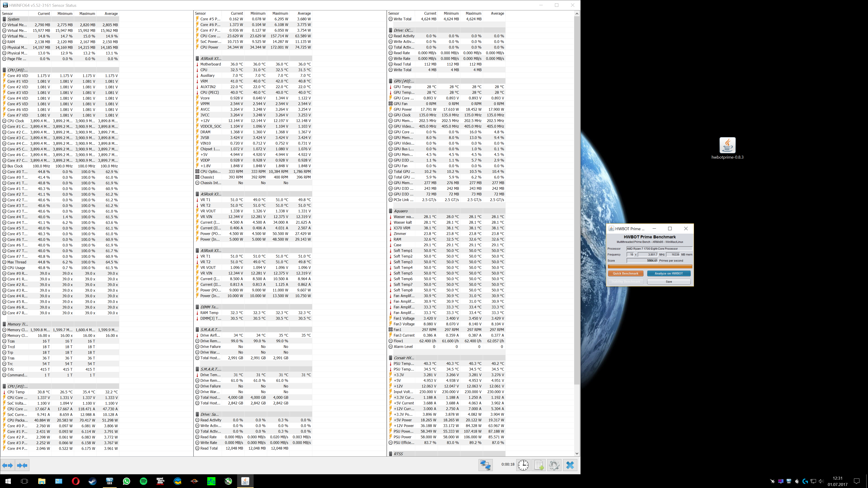Image resolution: width=868 pixels, height=488 pixels.
Task: Open the remote network monitoring icon
Action: click(486, 465)
